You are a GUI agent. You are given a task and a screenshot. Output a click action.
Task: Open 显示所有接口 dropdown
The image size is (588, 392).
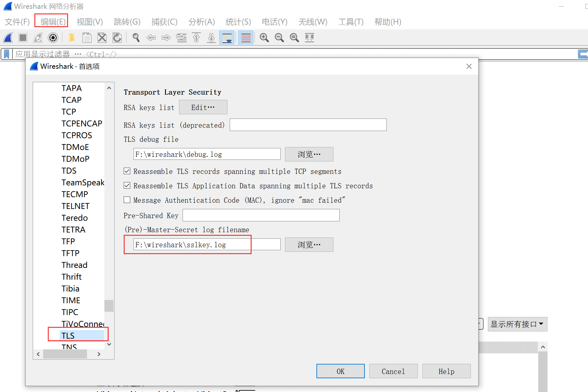click(x=517, y=324)
